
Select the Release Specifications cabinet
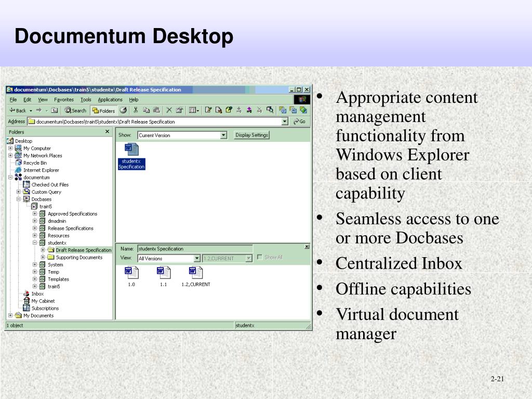pos(66,229)
